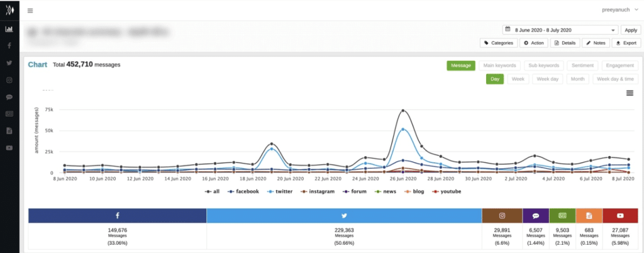
Task: Switch chart grouping to Week
Action: pyautogui.click(x=518, y=79)
